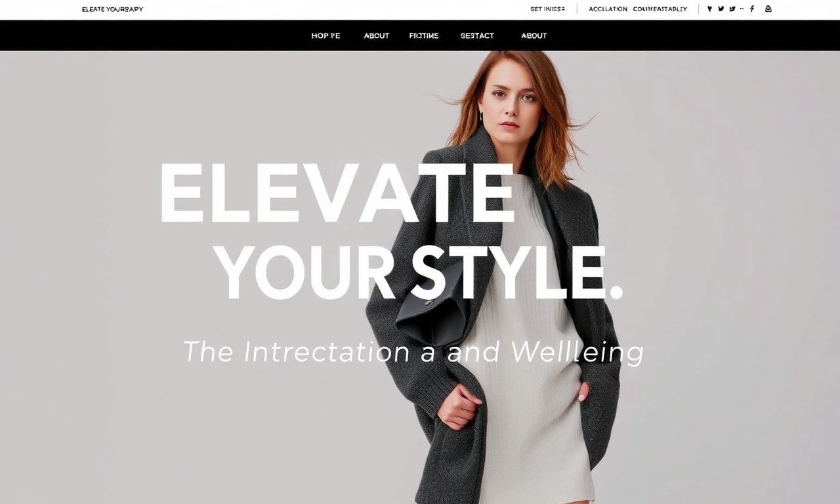Viewport: 840px width, 504px height.
Task: Click the shield-shaped social icon
Action: [x=709, y=9]
